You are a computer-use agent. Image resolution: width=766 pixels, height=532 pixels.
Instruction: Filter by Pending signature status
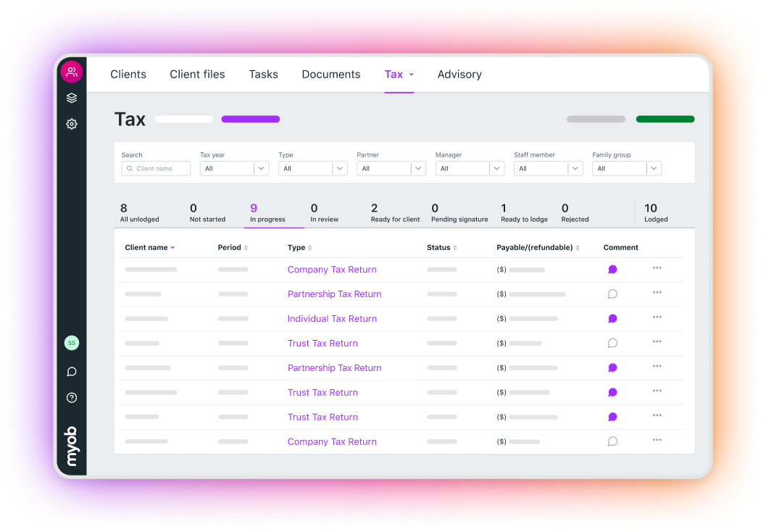[459, 213]
